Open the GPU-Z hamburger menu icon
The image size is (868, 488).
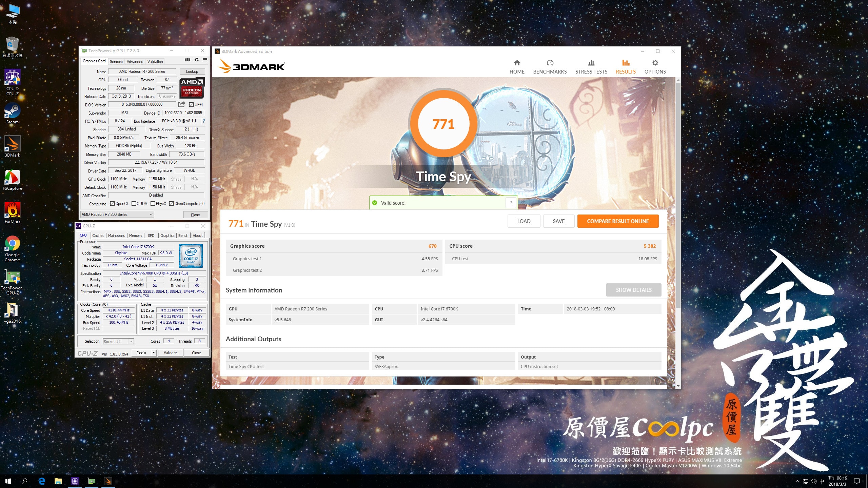point(205,60)
